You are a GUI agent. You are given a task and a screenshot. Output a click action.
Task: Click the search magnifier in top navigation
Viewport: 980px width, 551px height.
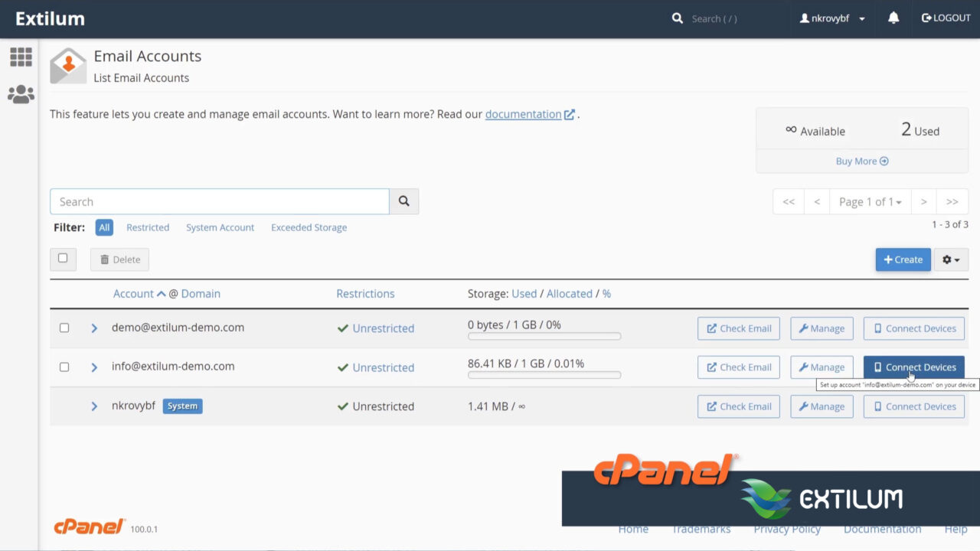point(677,17)
